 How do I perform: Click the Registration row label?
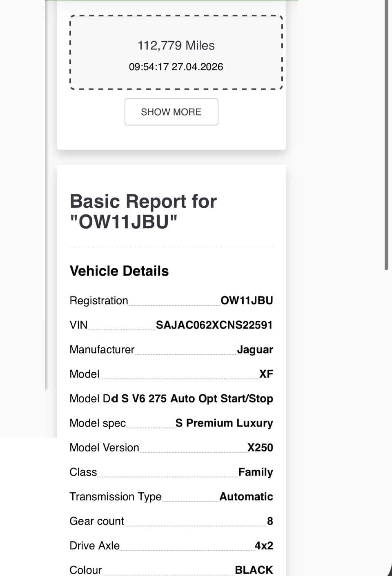(x=99, y=300)
